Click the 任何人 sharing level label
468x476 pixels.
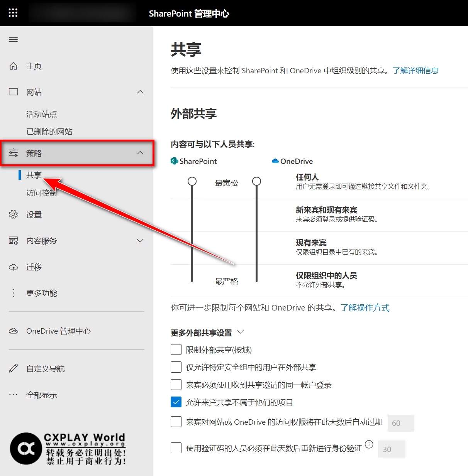(x=307, y=177)
